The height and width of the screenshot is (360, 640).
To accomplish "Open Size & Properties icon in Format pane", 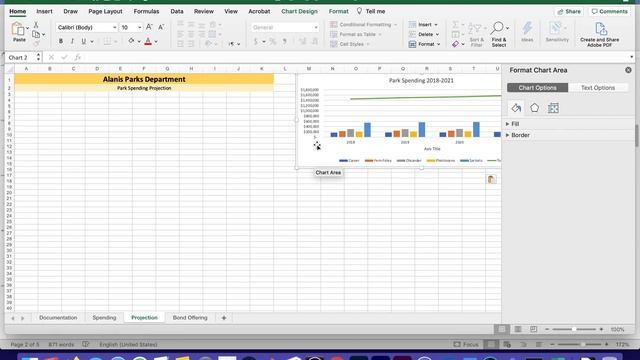I will [553, 108].
